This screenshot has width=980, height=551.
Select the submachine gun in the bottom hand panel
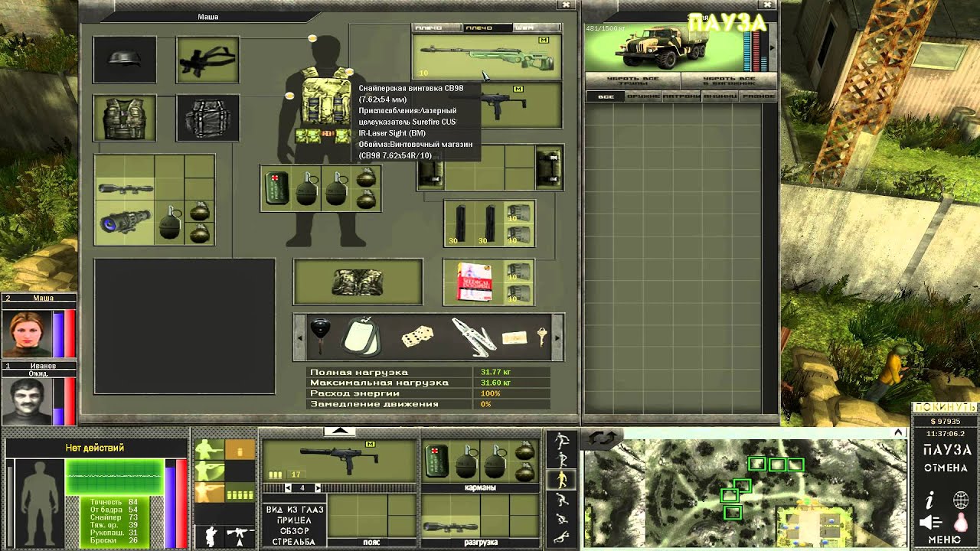[x=340, y=461]
